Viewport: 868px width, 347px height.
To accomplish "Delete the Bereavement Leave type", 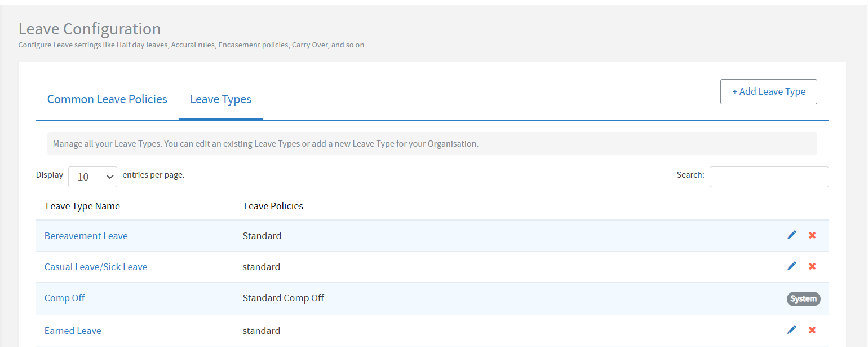I will [x=812, y=235].
